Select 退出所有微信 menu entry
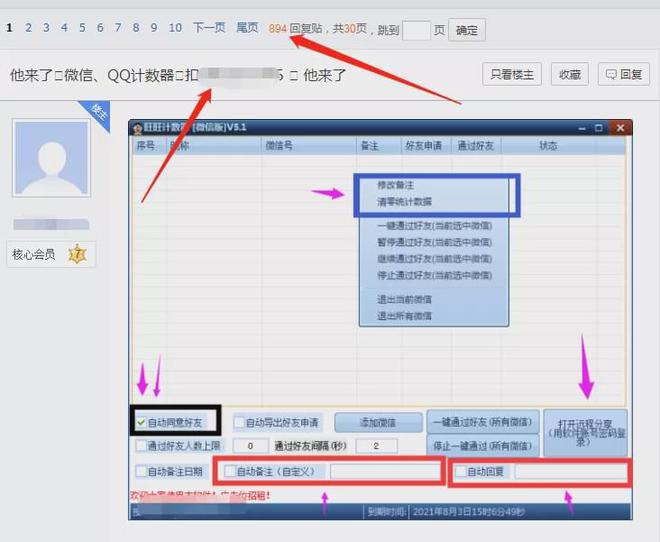The width and height of the screenshot is (660, 542). 404,316
